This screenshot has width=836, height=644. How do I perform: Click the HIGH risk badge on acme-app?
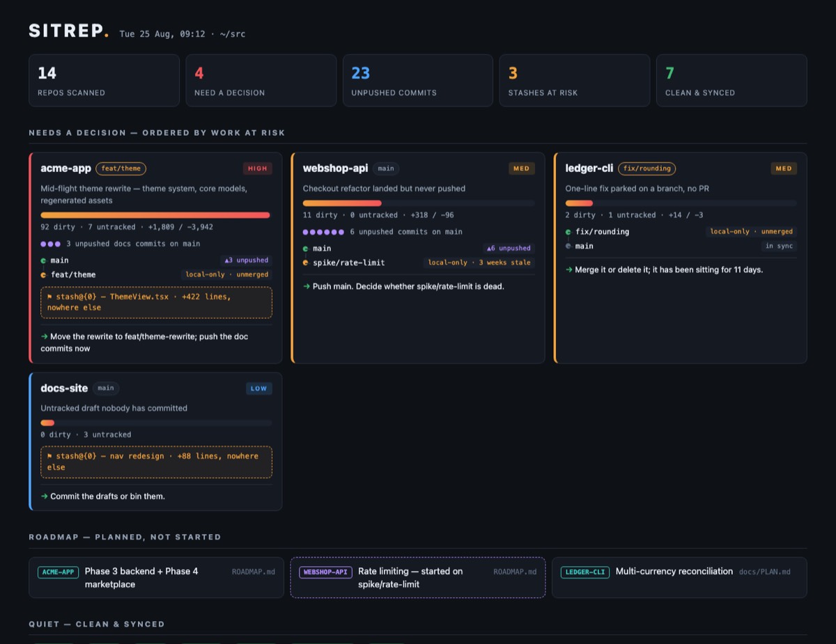pyautogui.click(x=258, y=168)
